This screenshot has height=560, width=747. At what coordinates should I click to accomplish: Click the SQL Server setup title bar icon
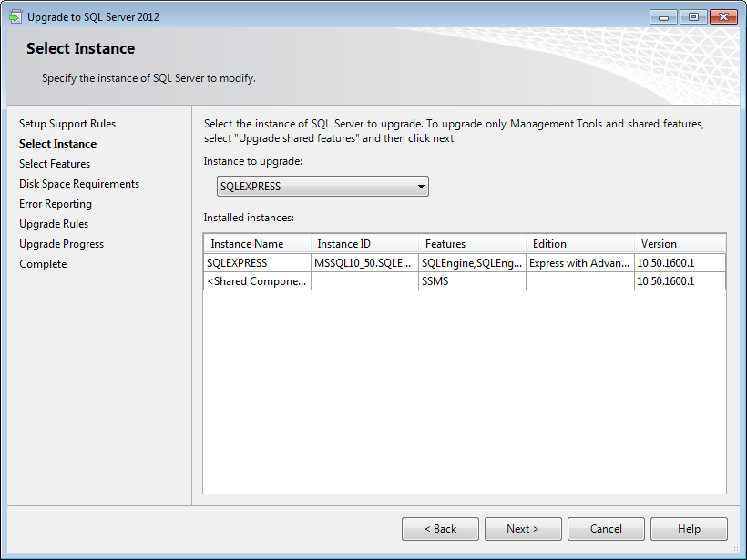pos(15,16)
